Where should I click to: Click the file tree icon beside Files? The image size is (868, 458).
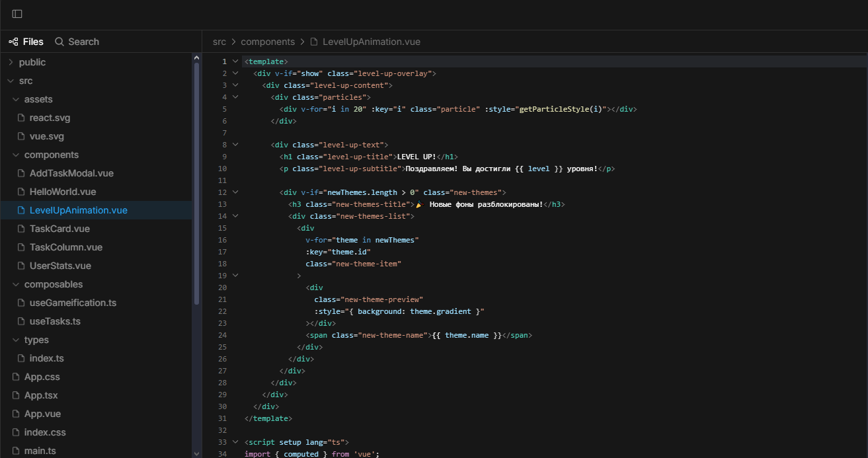[13, 42]
